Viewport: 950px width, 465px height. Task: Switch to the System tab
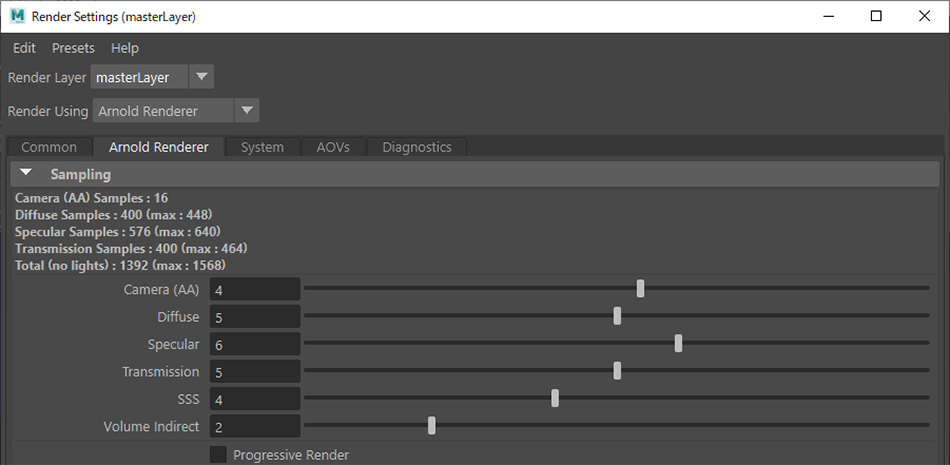262,147
